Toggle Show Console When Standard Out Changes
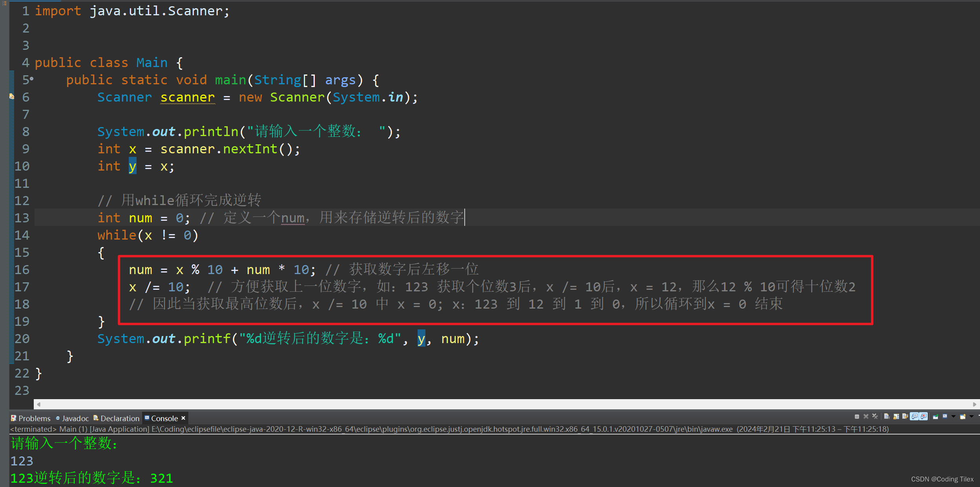Screen dimensions: 980x487 coord(914,416)
